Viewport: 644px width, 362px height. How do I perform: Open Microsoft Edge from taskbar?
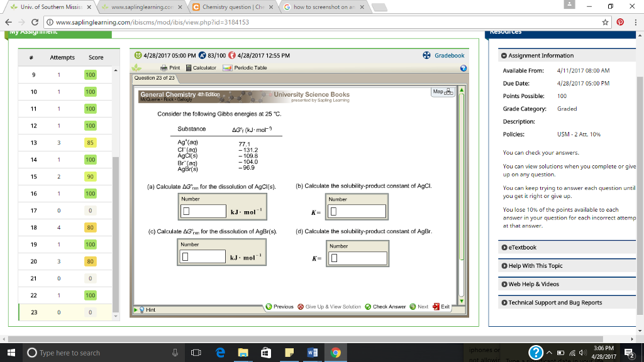point(220,353)
